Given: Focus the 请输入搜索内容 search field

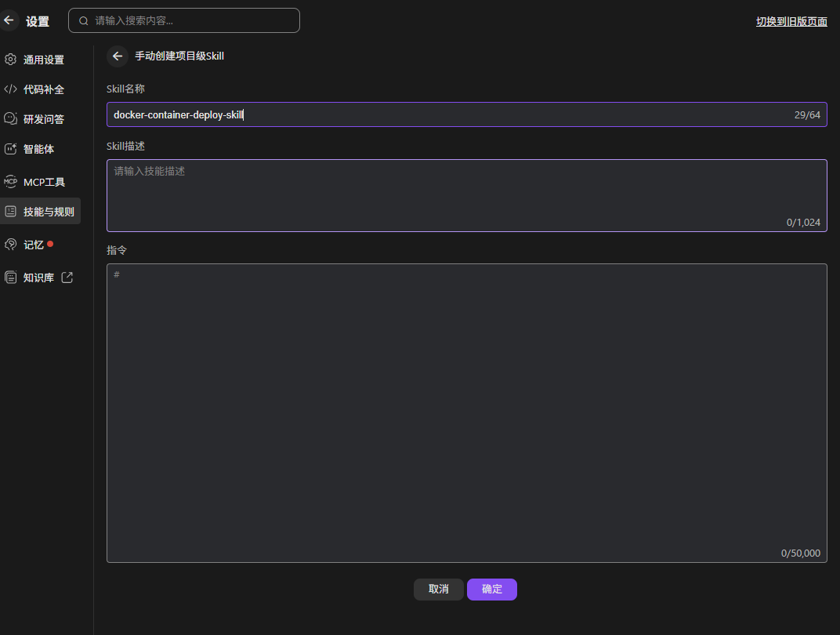Looking at the screenshot, I should pyautogui.click(x=183, y=20).
